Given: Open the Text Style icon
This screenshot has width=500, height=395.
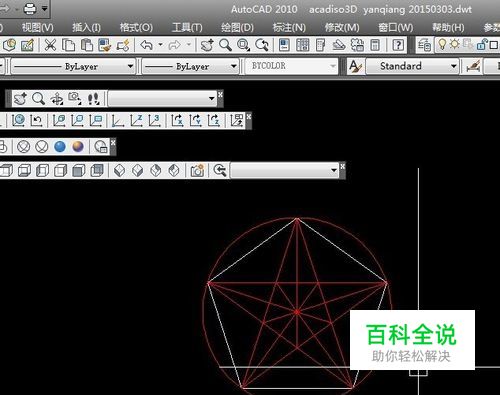Looking at the screenshot, I should point(355,66).
